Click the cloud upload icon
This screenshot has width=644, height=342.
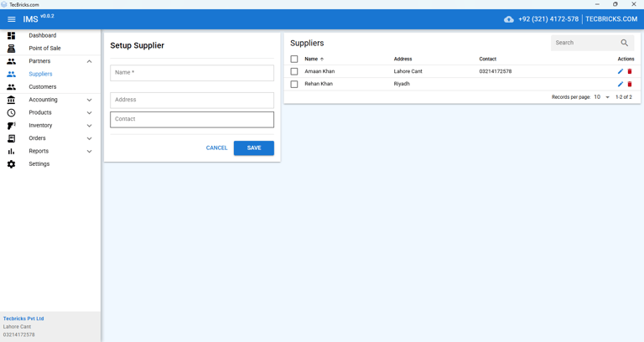pyautogui.click(x=508, y=19)
